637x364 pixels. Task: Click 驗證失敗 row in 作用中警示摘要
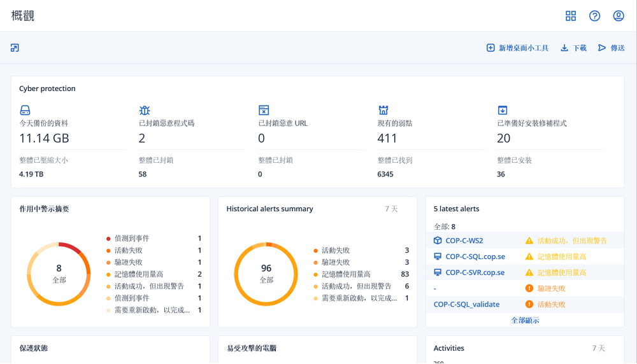(154, 262)
